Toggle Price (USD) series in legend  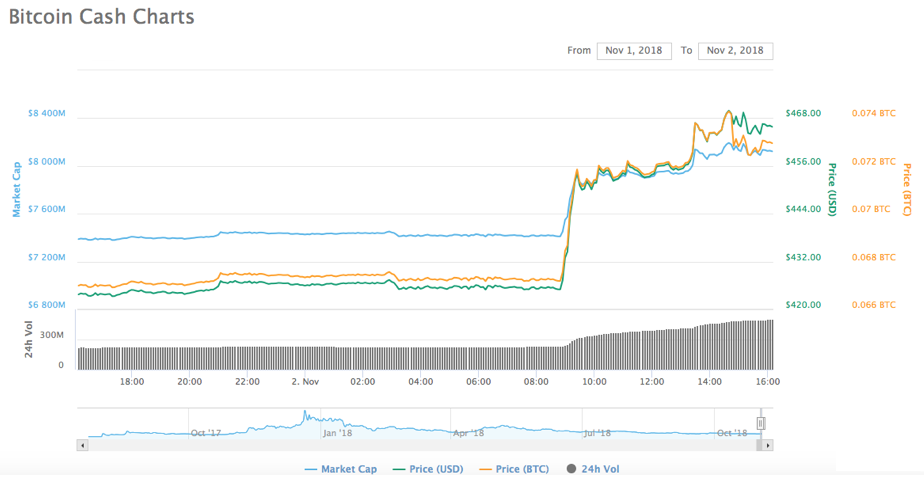click(x=427, y=469)
